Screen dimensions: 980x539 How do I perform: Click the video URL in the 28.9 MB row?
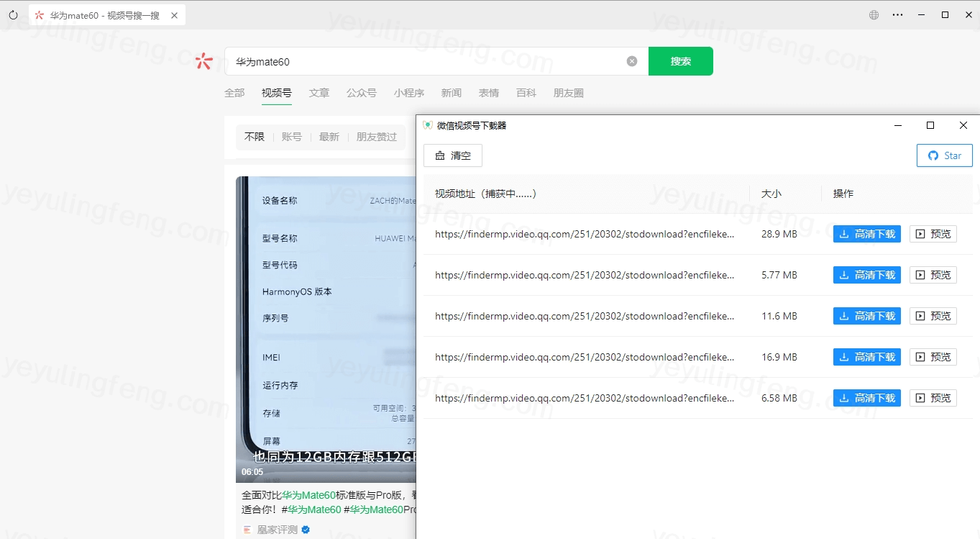pyautogui.click(x=585, y=234)
